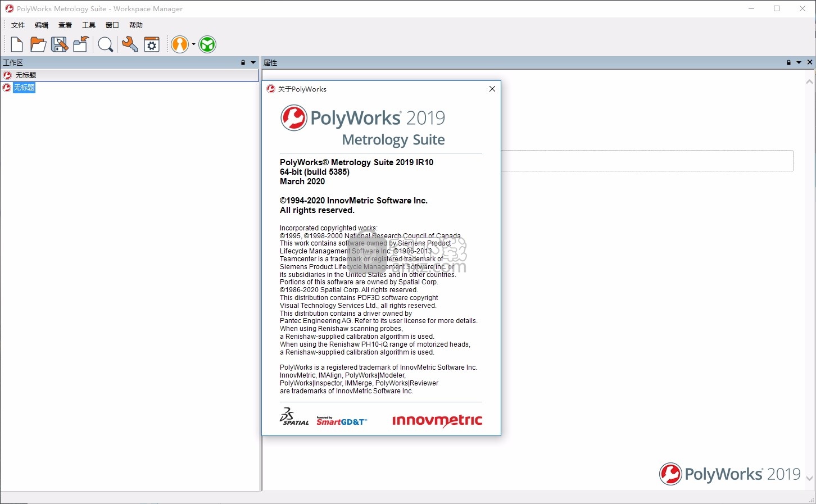
Task: Select the highlighted 无标题 workspace item
Action: click(x=24, y=88)
